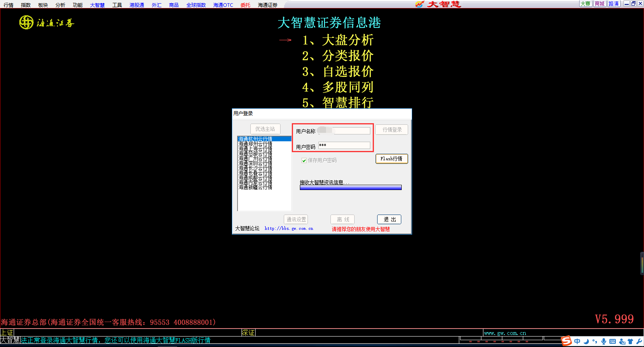
Task: Toggle the moon half-width icon
Action: pyautogui.click(x=586, y=341)
